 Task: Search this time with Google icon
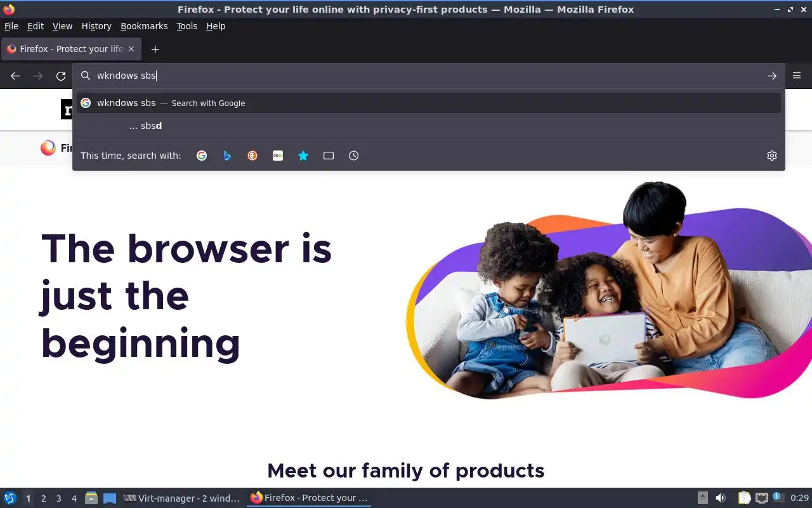(202, 156)
